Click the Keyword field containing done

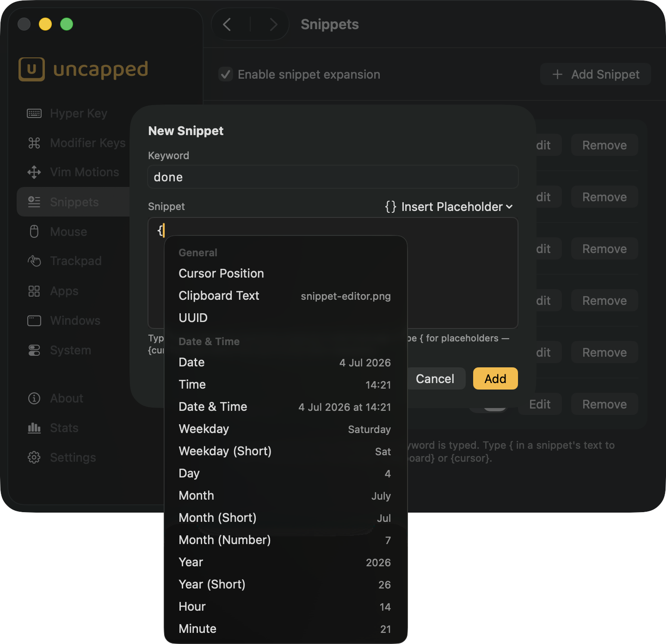tap(333, 177)
